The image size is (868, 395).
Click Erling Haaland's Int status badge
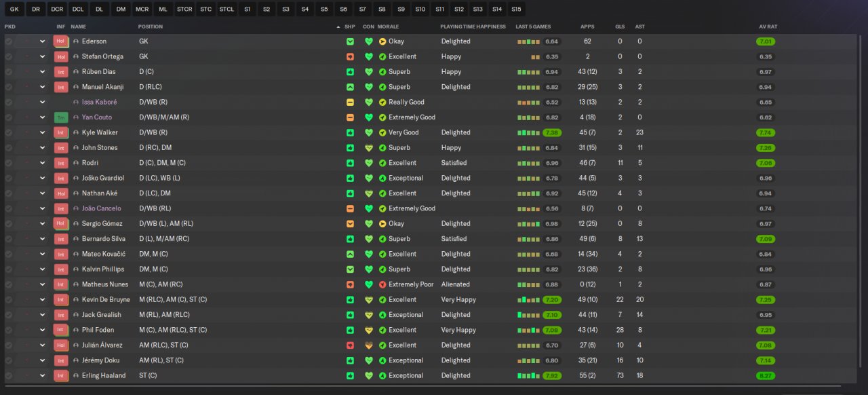click(x=61, y=375)
